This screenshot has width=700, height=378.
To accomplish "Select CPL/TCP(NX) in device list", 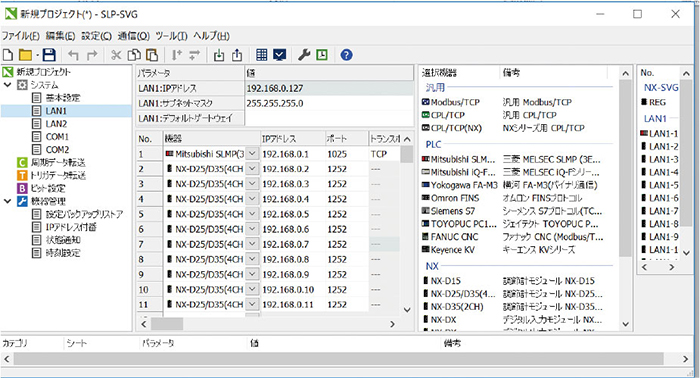I will point(452,128).
